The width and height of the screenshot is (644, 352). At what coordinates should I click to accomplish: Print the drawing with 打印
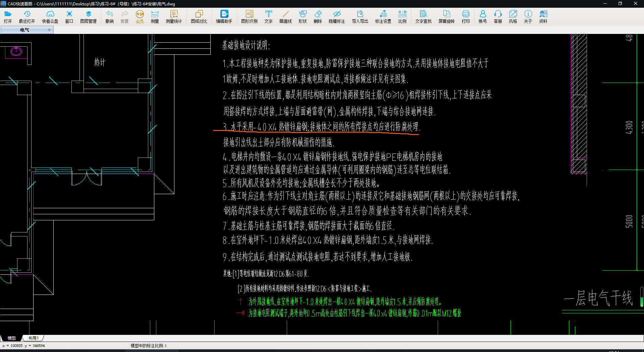pos(466,16)
